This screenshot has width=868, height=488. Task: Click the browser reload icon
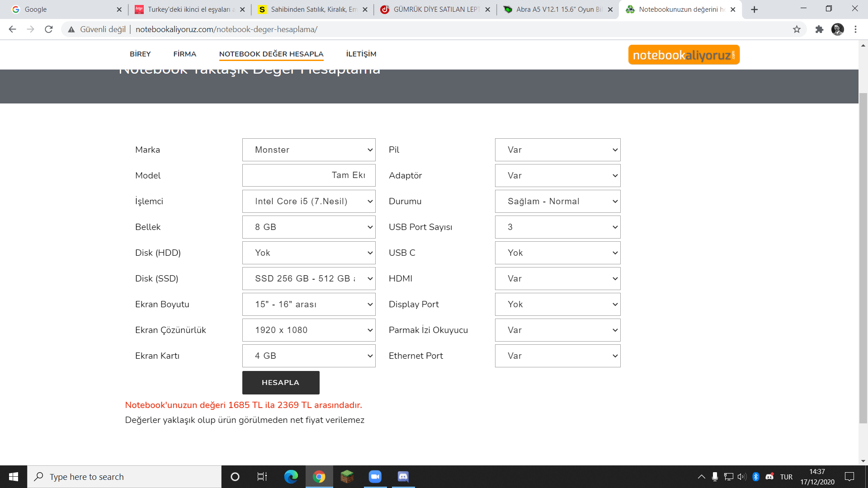[x=49, y=29]
